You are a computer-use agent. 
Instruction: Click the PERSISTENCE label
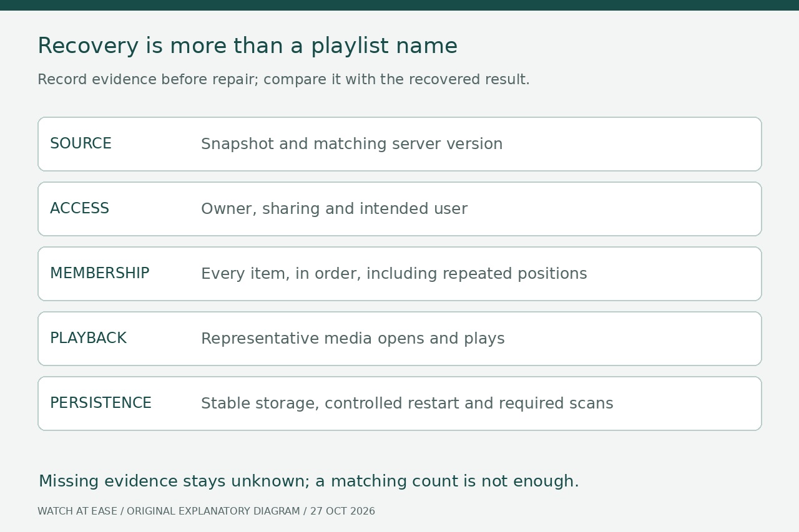[100, 404]
